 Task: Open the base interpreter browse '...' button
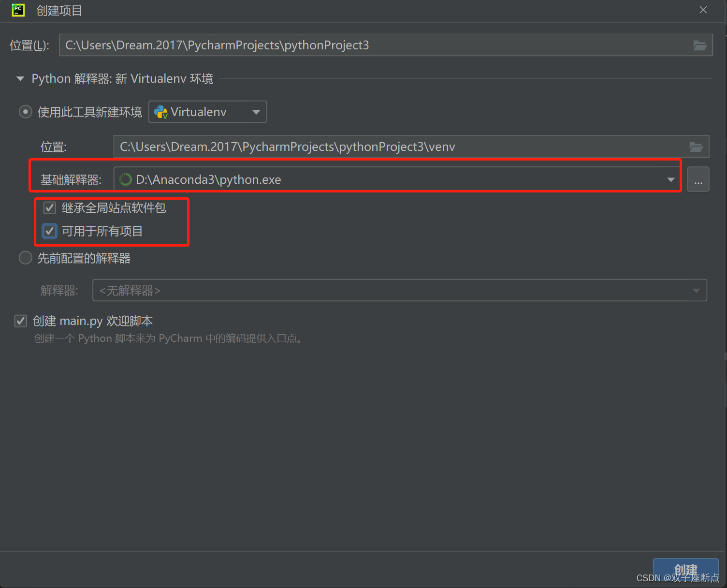coord(698,179)
